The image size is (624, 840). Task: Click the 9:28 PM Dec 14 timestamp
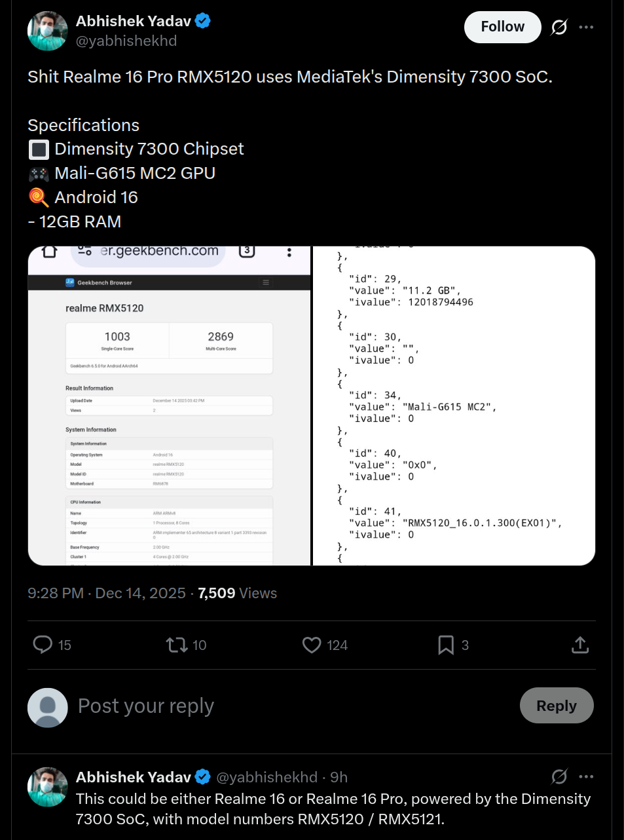pyautogui.click(x=106, y=593)
